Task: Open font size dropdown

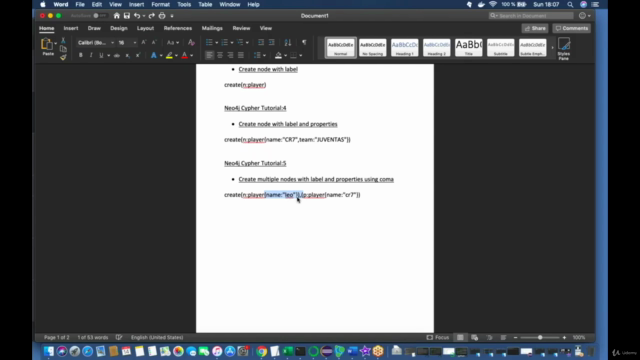Action: [x=135, y=42]
